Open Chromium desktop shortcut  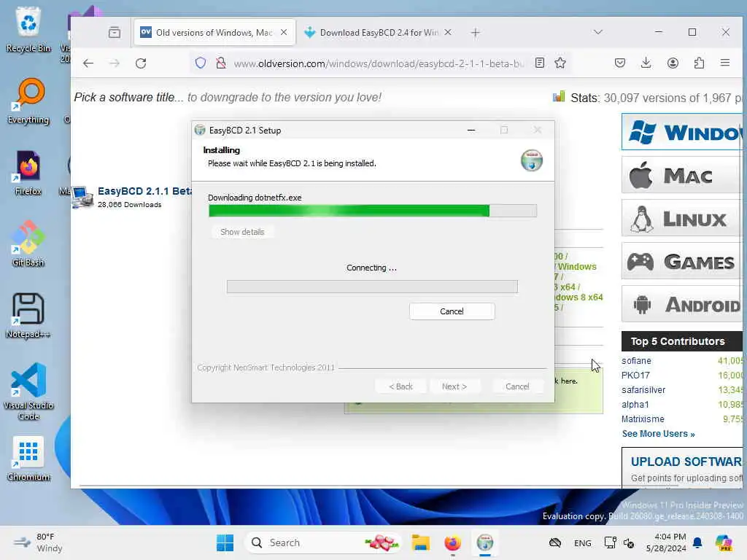(x=28, y=458)
